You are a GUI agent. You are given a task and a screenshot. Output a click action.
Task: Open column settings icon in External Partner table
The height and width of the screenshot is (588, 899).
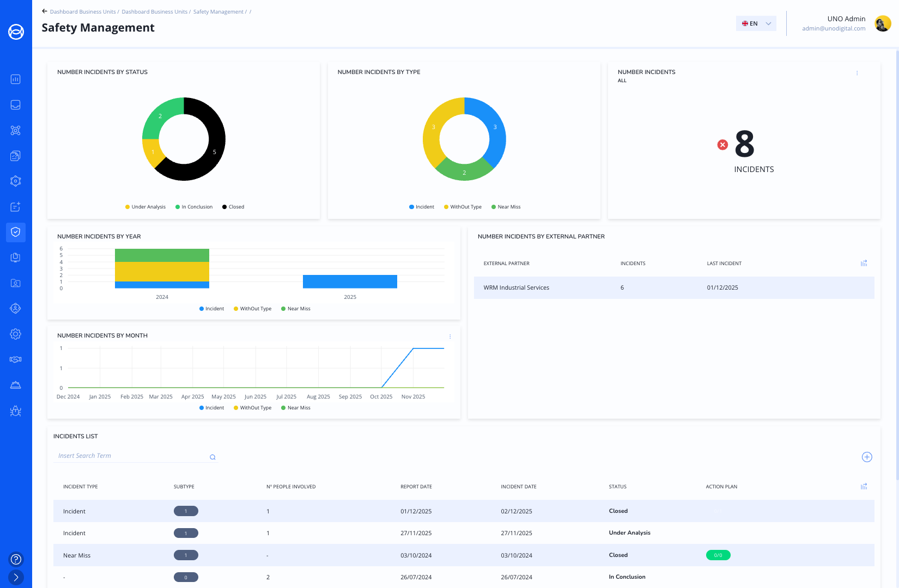tap(864, 264)
